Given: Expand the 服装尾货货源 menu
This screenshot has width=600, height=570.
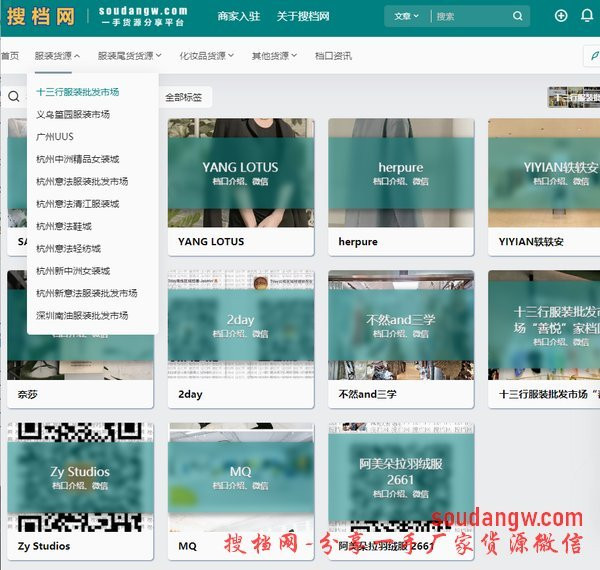Looking at the screenshot, I should pos(131,56).
